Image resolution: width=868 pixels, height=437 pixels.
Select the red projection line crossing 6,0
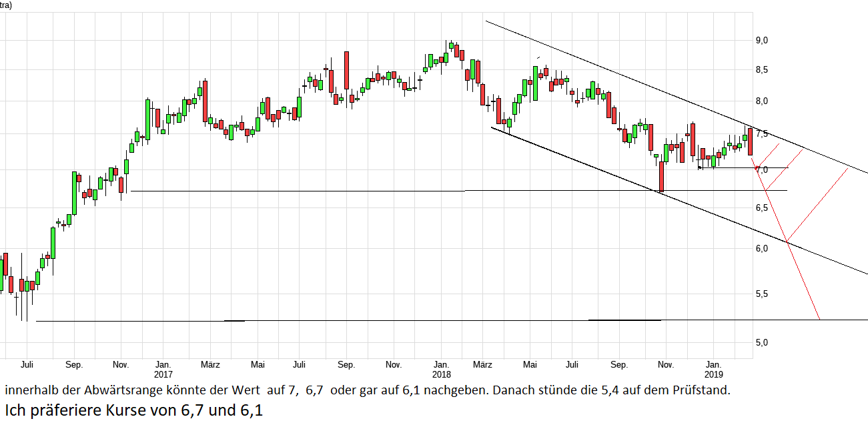pos(787,242)
